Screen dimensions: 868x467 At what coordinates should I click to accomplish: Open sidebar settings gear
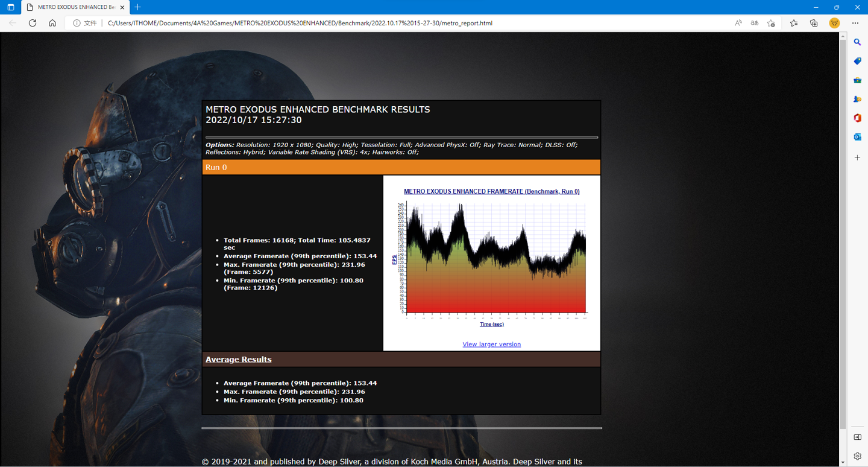[857, 456]
